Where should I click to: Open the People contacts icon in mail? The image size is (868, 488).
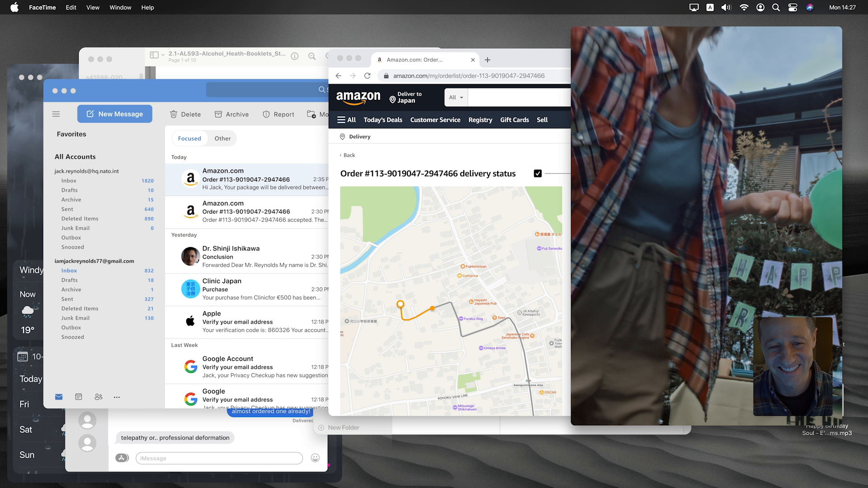tap(99, 397)
